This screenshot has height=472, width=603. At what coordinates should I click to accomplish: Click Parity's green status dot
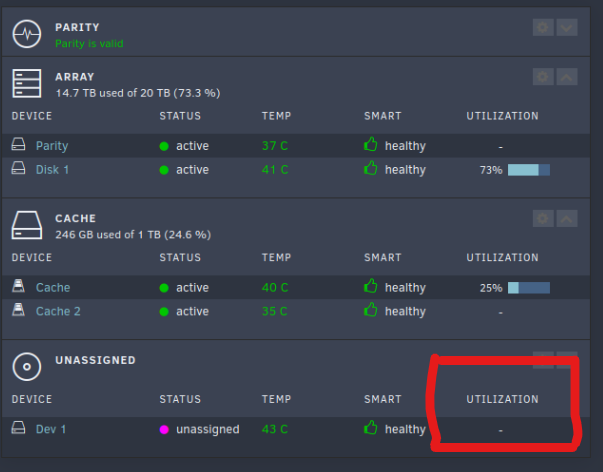(x=164, y=146)
